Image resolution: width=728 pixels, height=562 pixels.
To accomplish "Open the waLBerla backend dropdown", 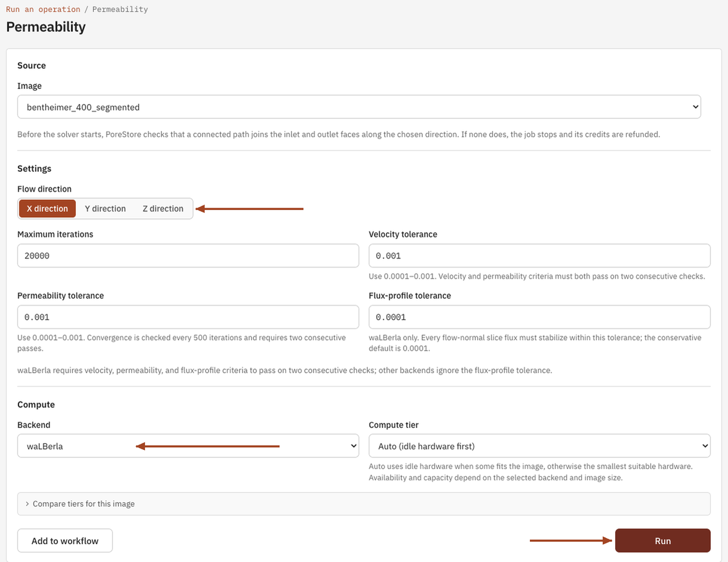I will pyautogui.click(x=188, y=446).
